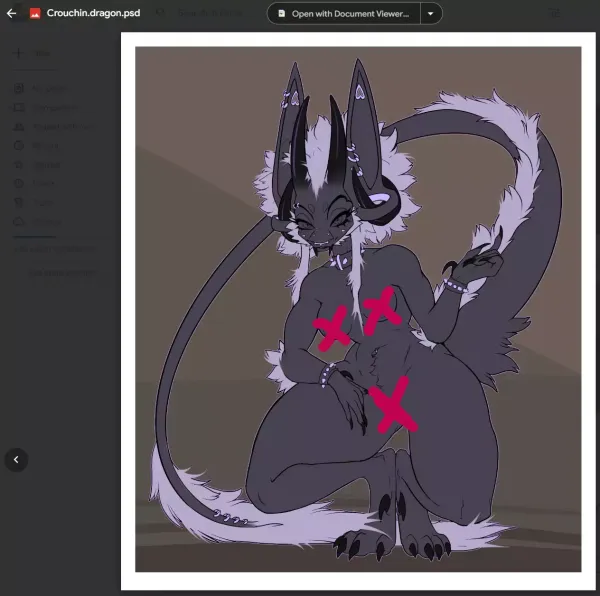This screenshot has width=600, height=596.
Task: Click the Get more storage button
Action: [62, 271]
